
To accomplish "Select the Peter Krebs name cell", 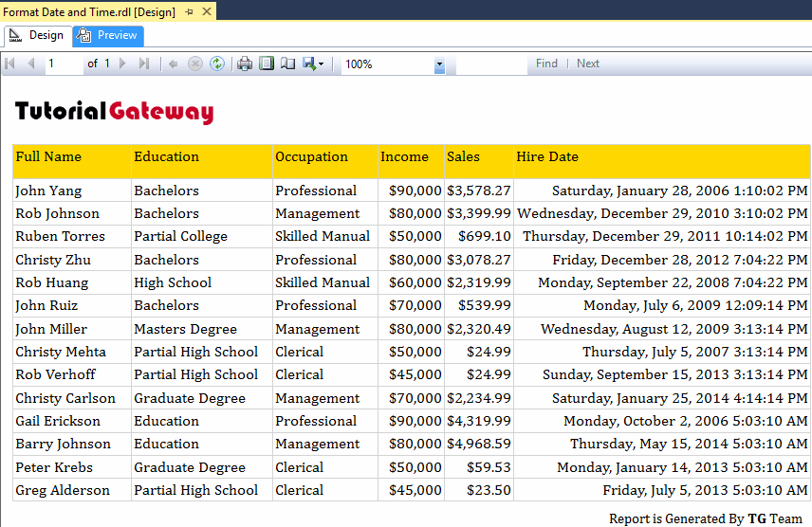I will point(72,467).
